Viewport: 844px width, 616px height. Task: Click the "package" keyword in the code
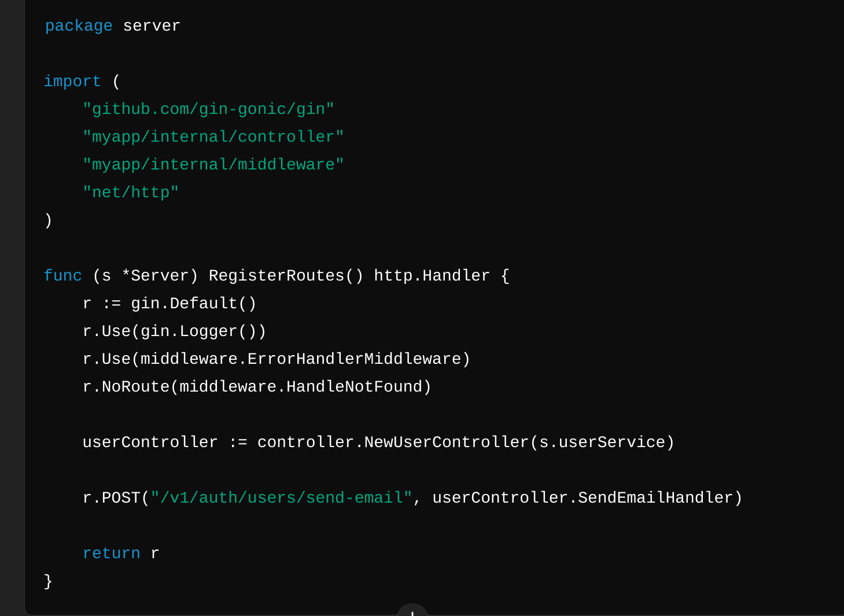click(79, 26)
